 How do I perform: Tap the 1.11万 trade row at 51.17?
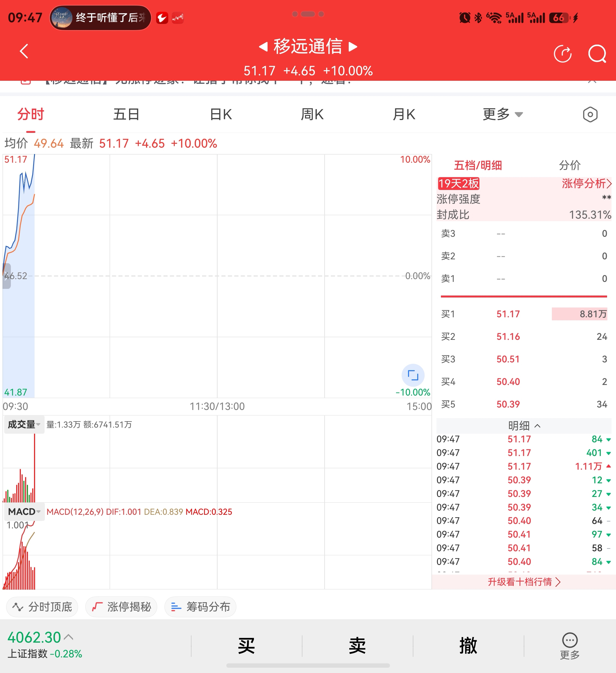click(524, 466)
